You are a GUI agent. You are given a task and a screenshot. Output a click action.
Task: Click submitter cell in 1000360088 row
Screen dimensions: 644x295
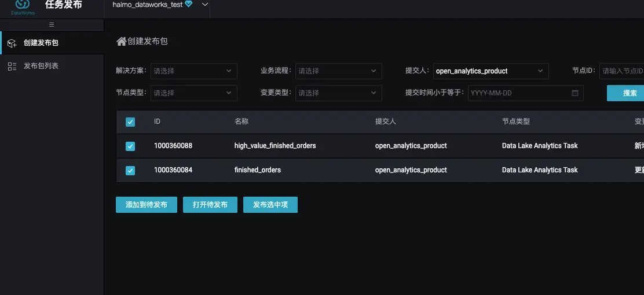[x=411, y=146]
